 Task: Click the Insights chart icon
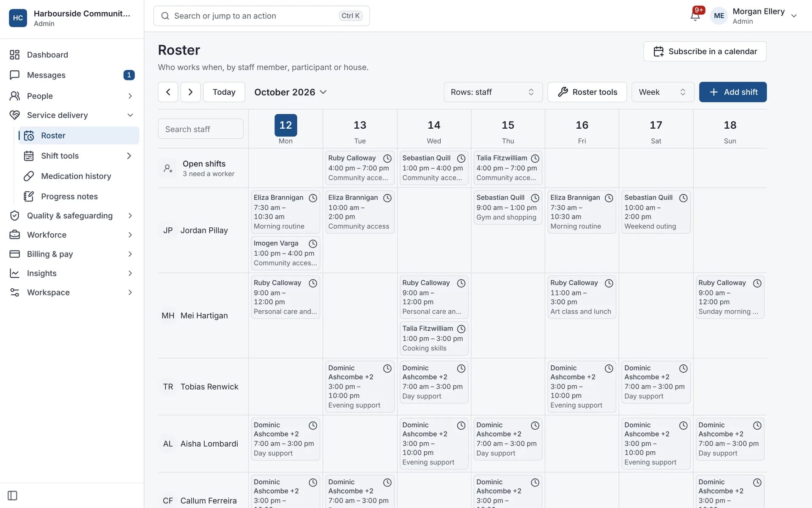point(15,273)
